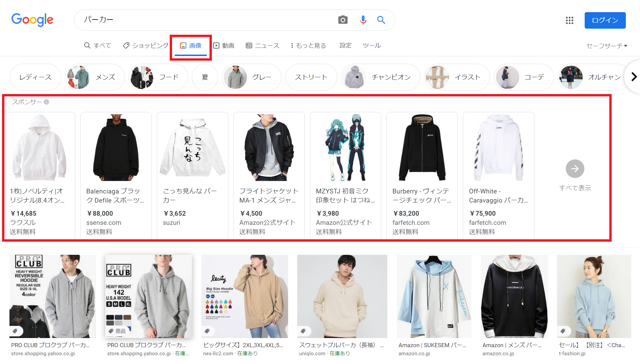Click the sponsor info icon next to スポンサー

47,102
